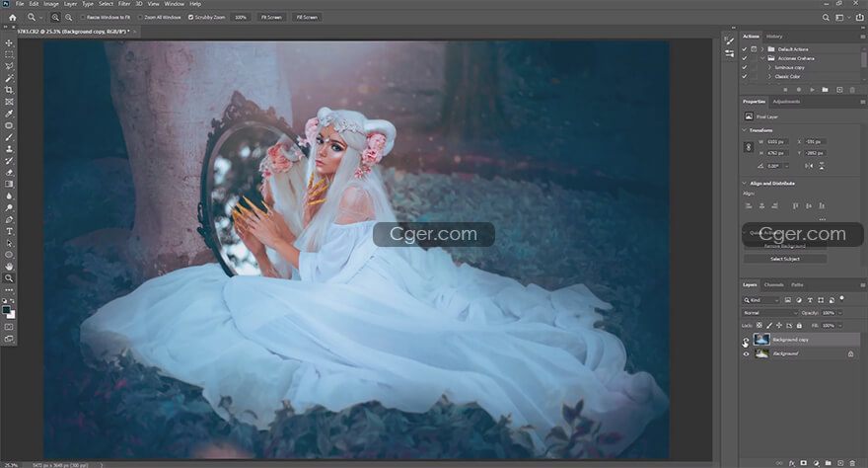Expand the Classic Color action
This screenshot has height=468, width=868.
click(769, 76)
